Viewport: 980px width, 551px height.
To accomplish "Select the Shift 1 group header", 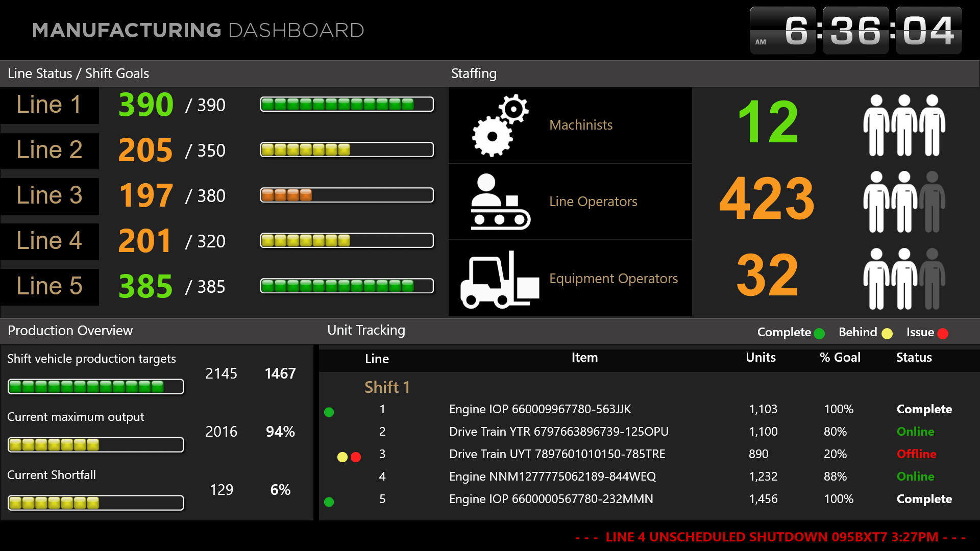I will point(387,387).
